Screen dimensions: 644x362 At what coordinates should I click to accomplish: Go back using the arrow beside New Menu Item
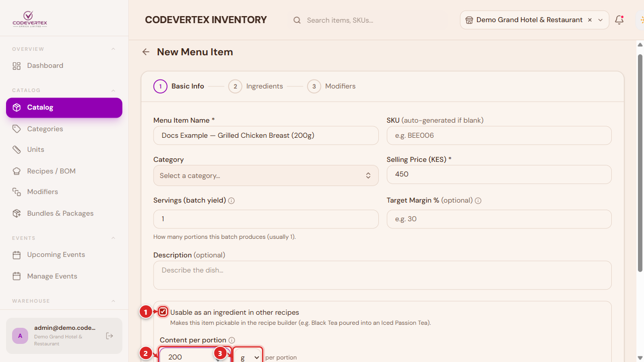click(x=146, y=52)
